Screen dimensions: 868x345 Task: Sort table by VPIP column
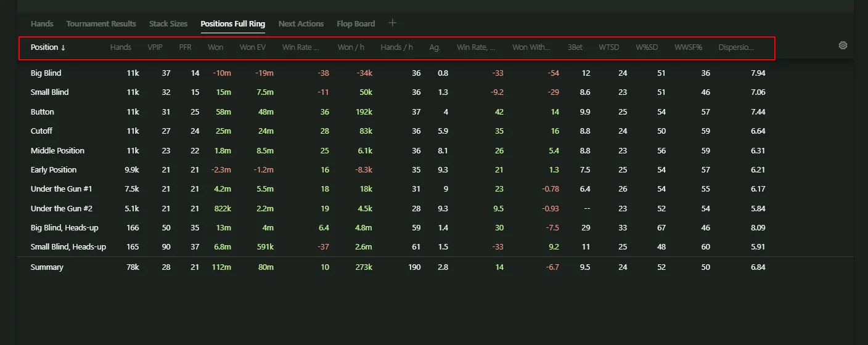tap(155, 47)
